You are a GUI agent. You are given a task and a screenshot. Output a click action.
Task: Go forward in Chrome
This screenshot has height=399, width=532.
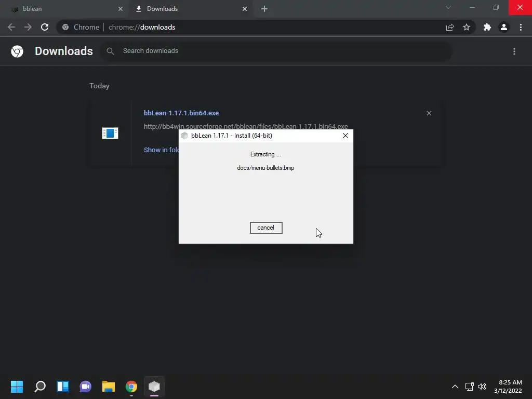click(x=28, y=27)
